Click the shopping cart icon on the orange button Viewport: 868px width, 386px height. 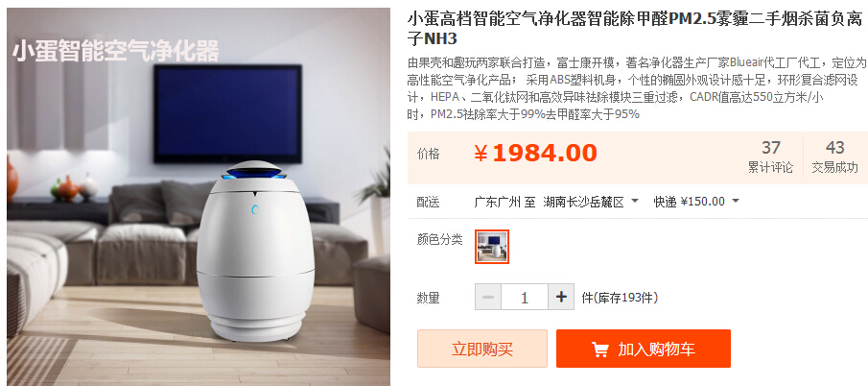(x=600, y=350)
